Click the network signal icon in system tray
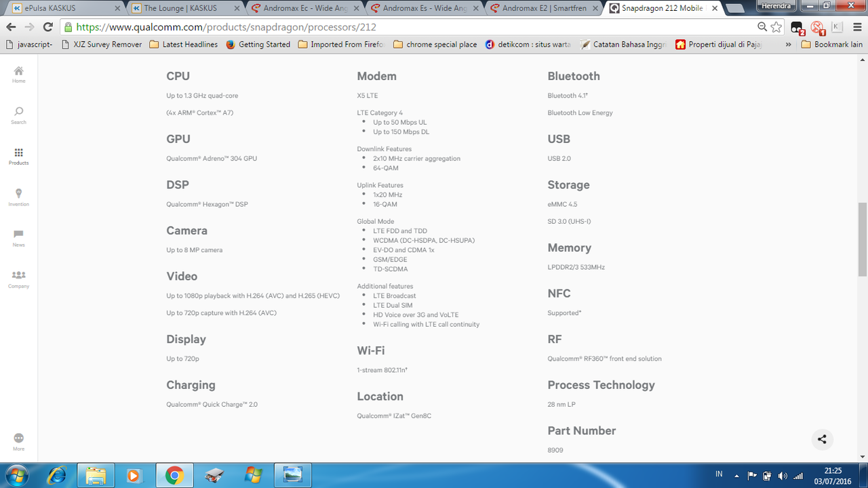The width and height of the screenshot is (868, 488). 798,476
